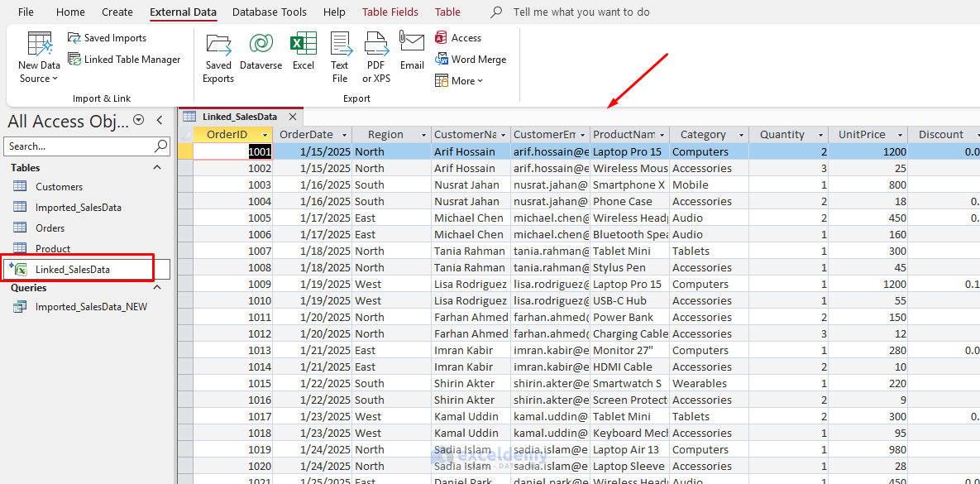This screenshot has height=484, width=980.
Task: Switch to the Database Tools tab
Action: (270, 12)
